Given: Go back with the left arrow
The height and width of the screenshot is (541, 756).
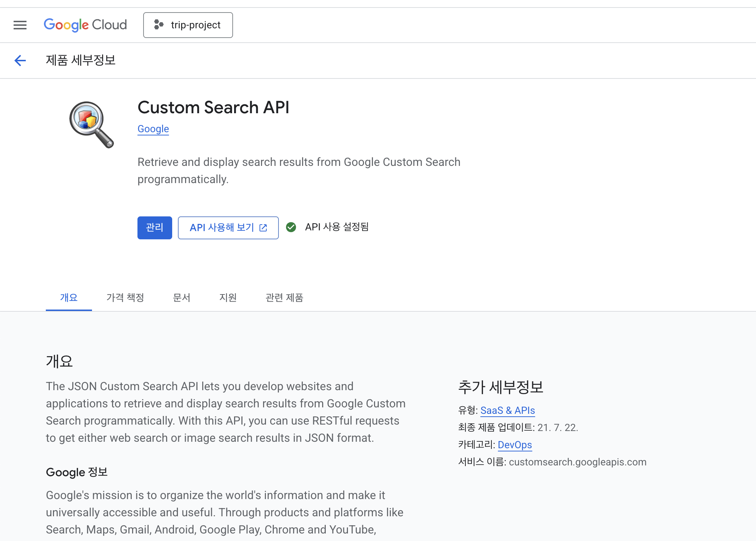Looking at the screenshot, I should pos(20,61).
